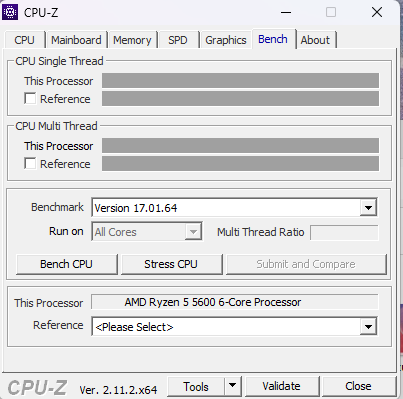Open the About tab

pyautogui.click(x=315, y=40)
